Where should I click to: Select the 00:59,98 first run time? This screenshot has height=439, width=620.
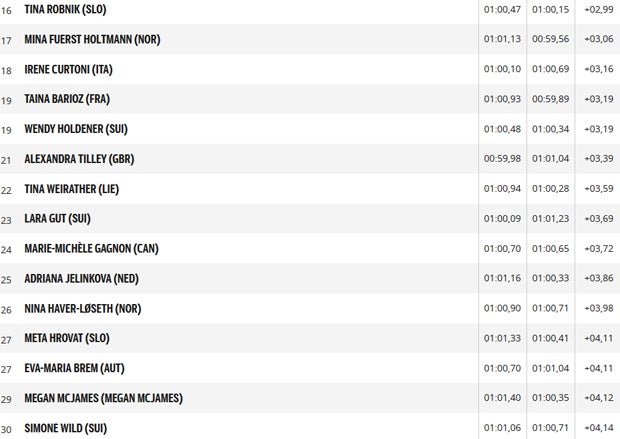pyautogui.click(x=502, y=159)
